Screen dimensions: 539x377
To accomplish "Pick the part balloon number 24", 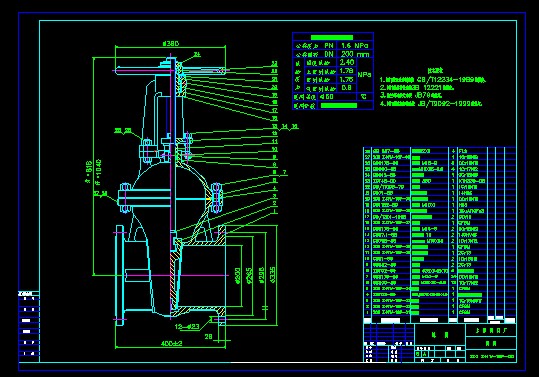I will (197, 54).
